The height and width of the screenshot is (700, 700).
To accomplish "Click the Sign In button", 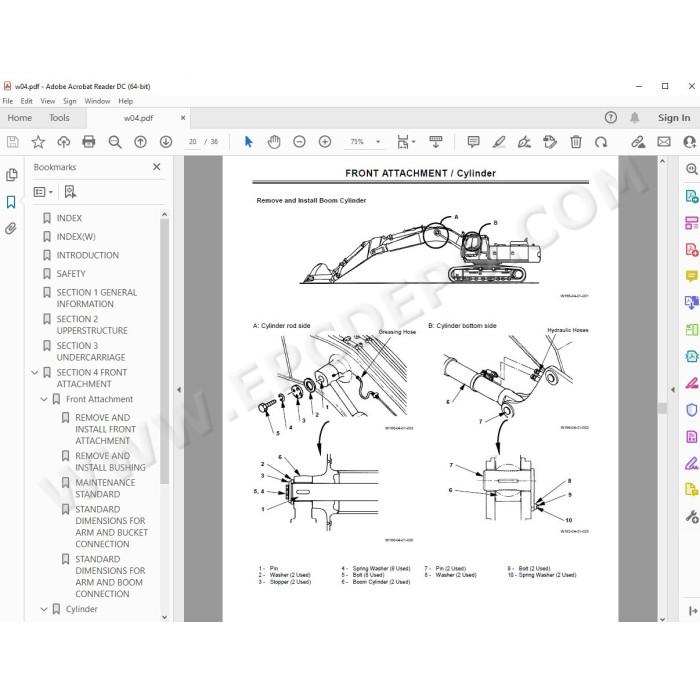I will click(674, 118).
